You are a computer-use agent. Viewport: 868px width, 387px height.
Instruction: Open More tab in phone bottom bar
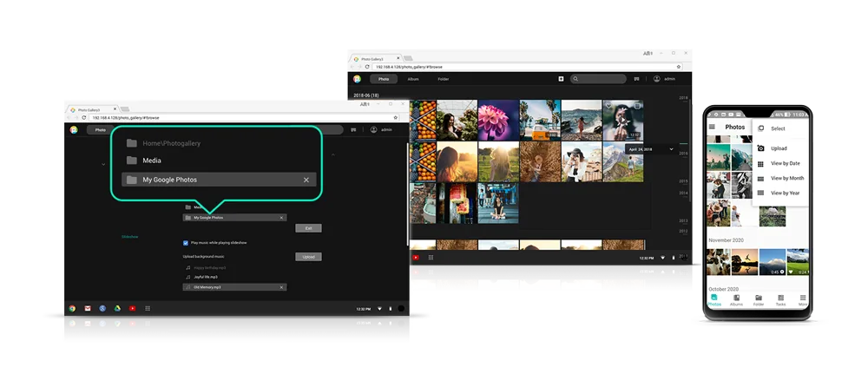coord(803,300)
